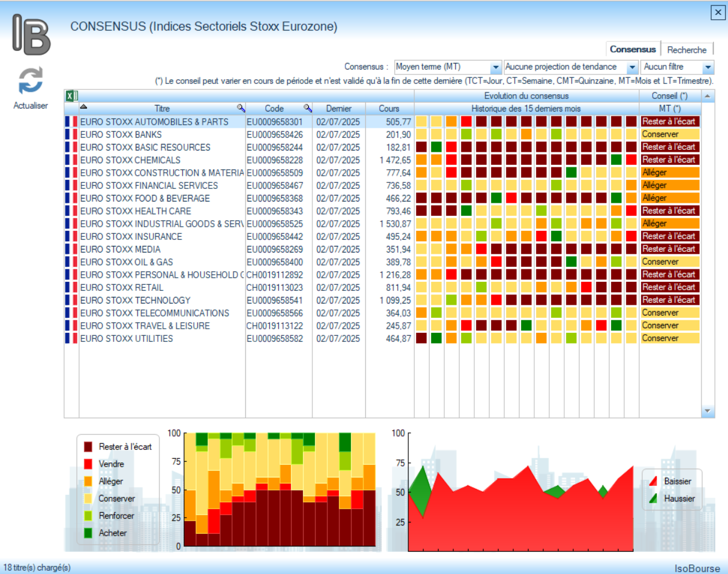Click the Alléger advice for INDUSTRIAL GOODS
The width and height of the screenshot is (728, 574).
669,224
